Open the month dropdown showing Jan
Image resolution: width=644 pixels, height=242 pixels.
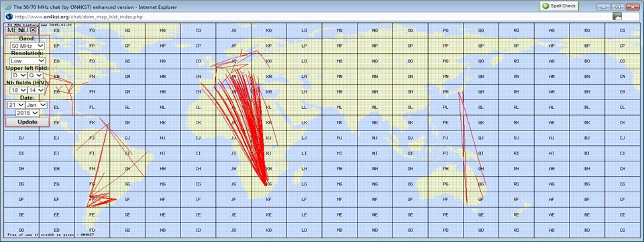(36, 105)
